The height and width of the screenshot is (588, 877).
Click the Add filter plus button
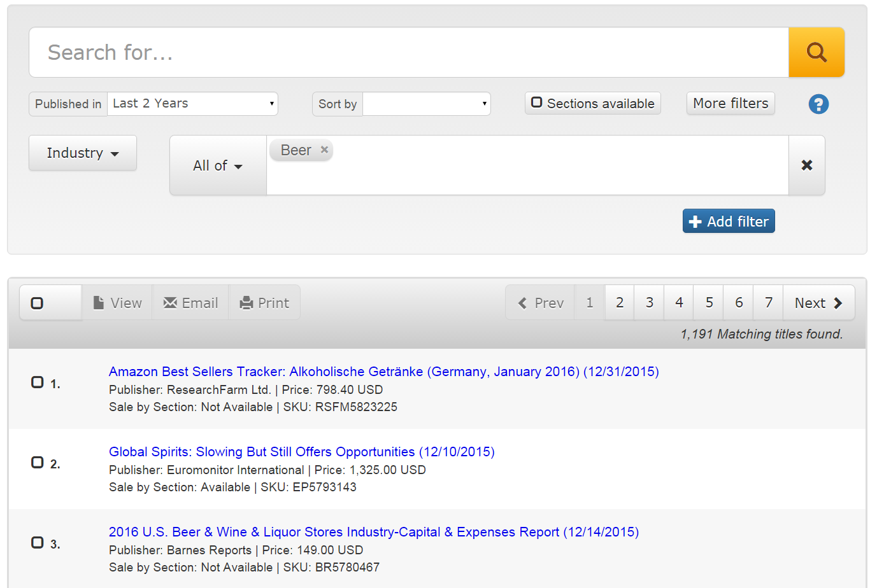[x=728, y=221]
